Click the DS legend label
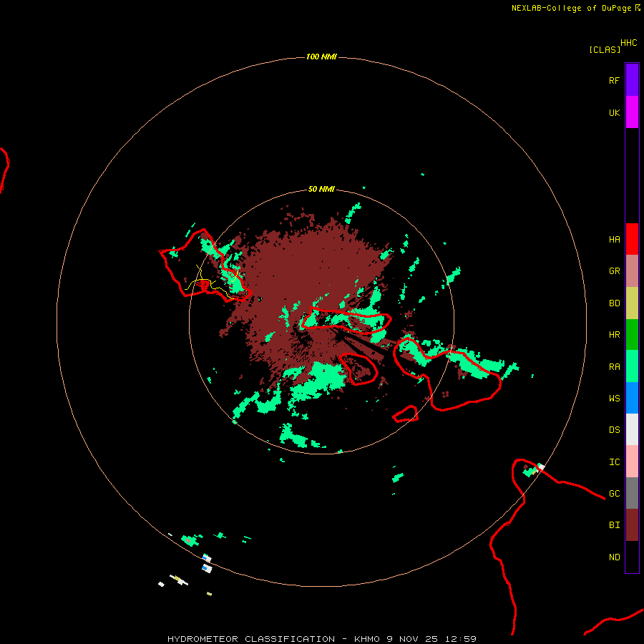The image size is (644, 644). click(x=614, y=430)
